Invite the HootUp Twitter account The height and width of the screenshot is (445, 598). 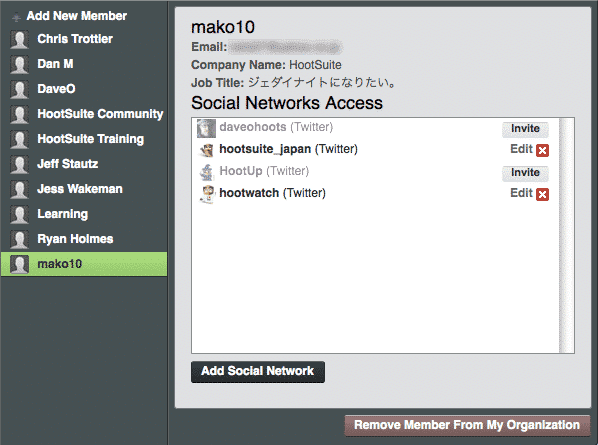(525, 173)
